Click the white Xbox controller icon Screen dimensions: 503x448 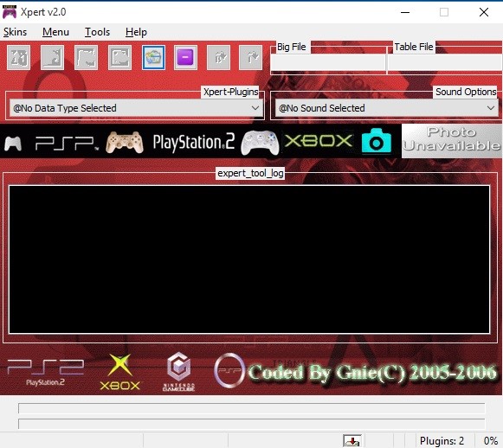(x=260, y=143)
